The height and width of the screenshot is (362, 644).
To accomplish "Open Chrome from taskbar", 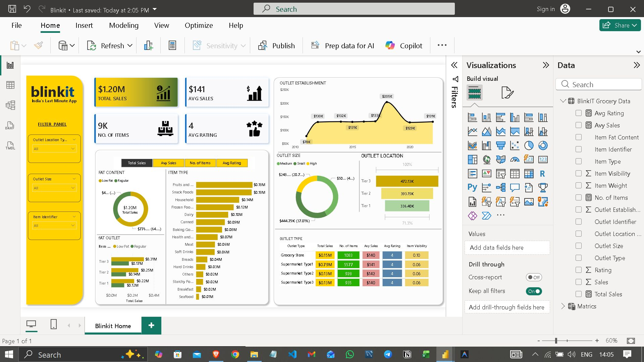I will pos(235,354).
